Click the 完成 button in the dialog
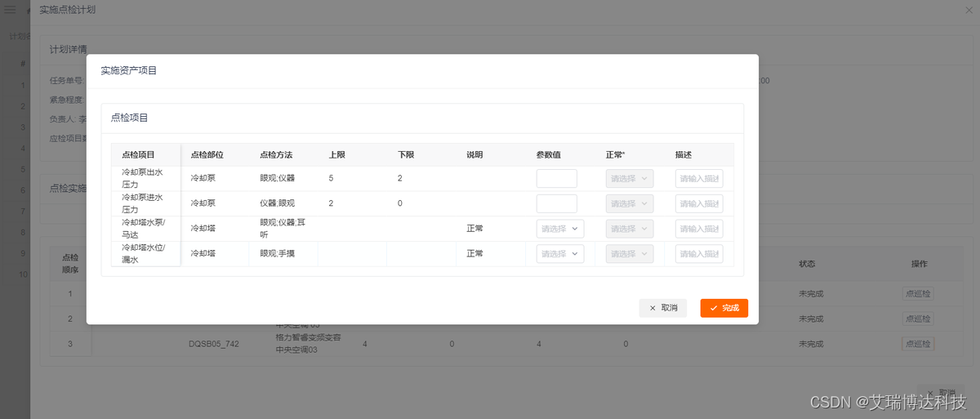This screenshot has height=419, width=980. 724,308
